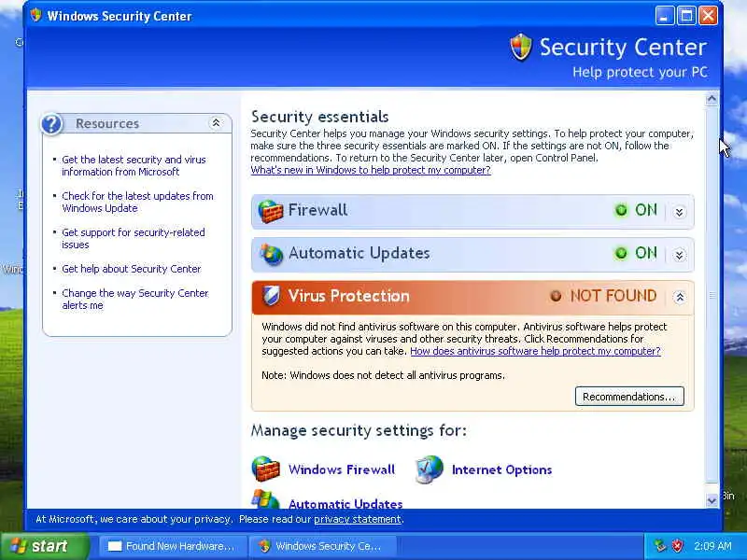The image size is (747, 560).
Task: Click the green ON indicator for Firewall
Action: pos(621,210)
